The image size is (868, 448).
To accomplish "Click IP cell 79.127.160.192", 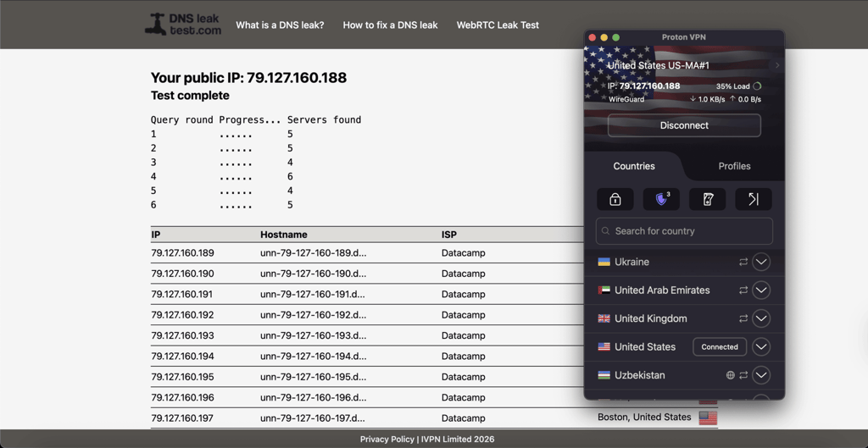I will (x=183, y=315).
